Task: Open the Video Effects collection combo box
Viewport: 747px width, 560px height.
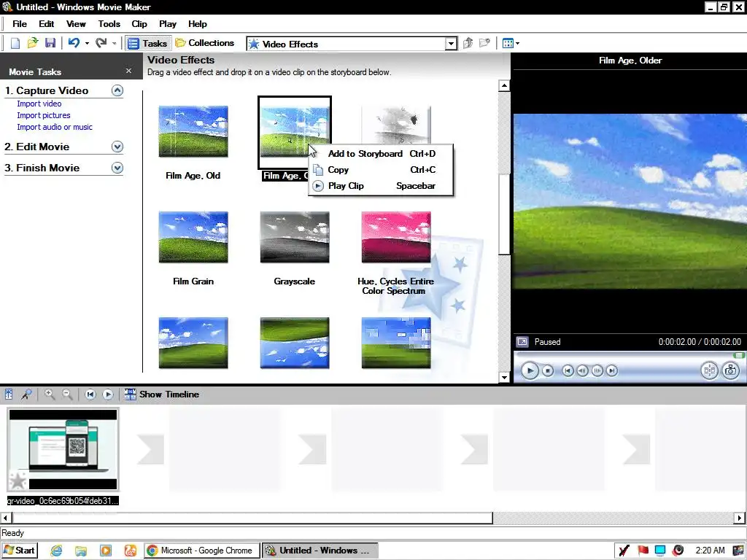Action: [352, 44]
